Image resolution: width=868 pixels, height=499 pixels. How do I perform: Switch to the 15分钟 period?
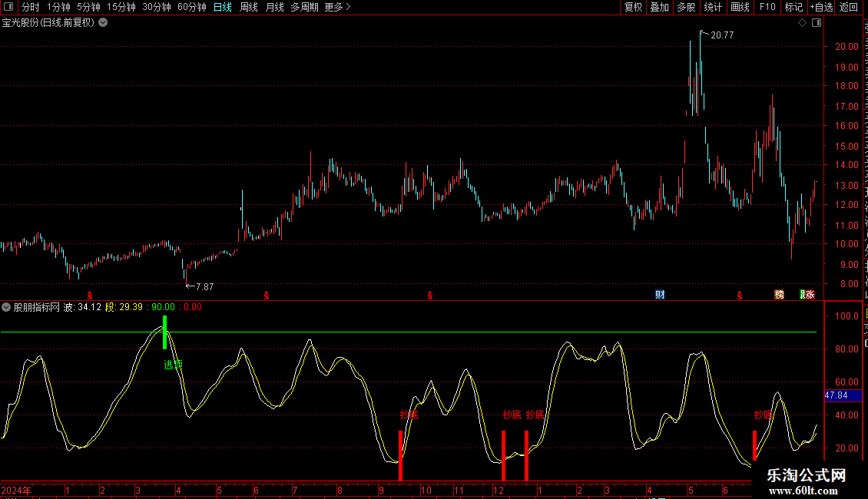[121, 7]
